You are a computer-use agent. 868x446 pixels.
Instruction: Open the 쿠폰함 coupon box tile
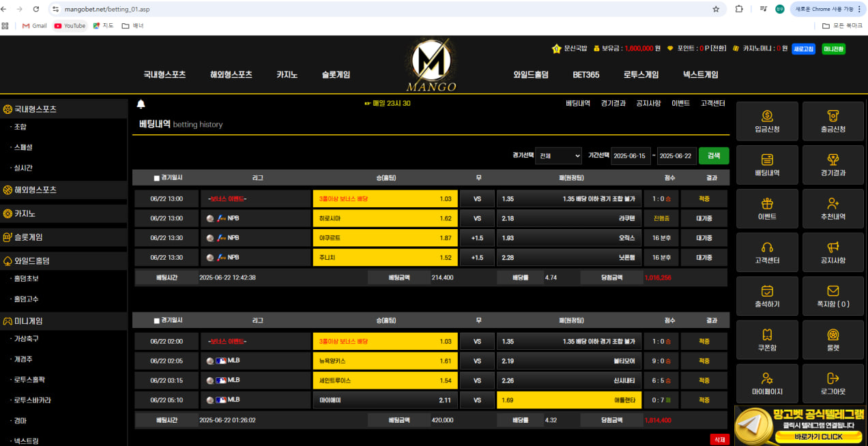pos(767,340)
